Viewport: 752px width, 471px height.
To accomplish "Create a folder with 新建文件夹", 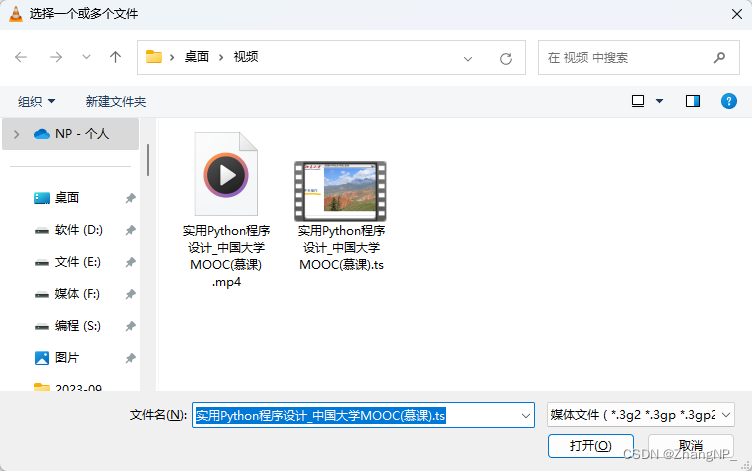I will pyautogui.click(x=116, y=102).
